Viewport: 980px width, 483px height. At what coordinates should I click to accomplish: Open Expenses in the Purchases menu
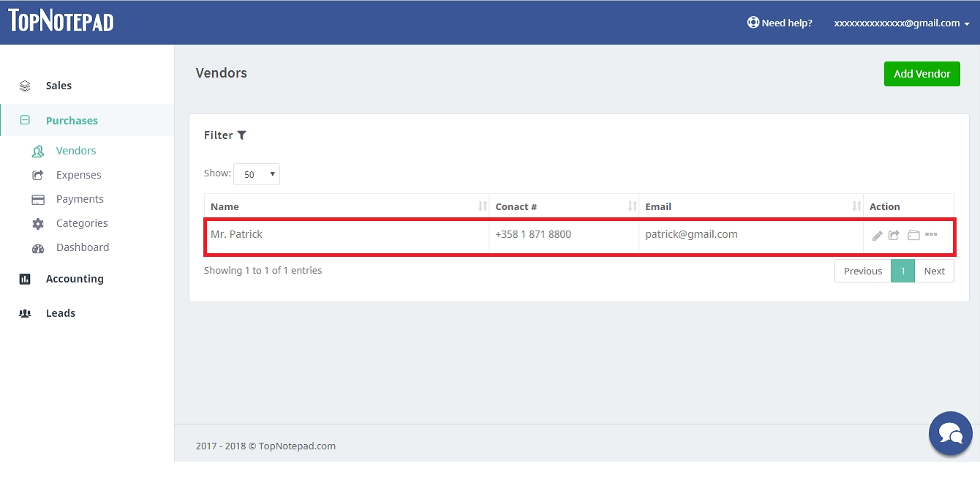[78, 175]
